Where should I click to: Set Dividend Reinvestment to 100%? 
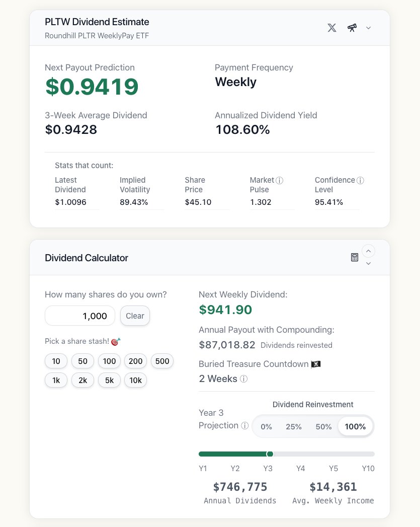tap(355, 426)
